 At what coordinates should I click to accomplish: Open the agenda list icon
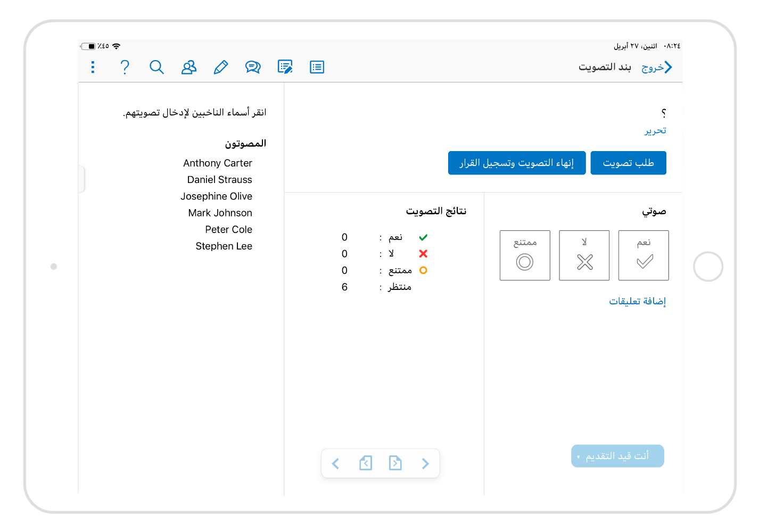tap(317, 67)
